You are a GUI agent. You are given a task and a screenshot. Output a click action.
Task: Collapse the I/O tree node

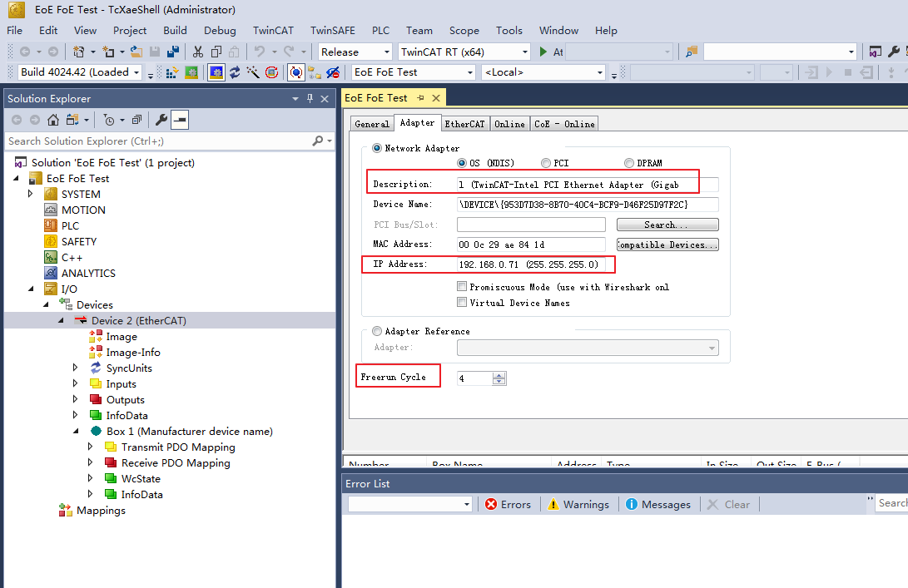point(31,289)
